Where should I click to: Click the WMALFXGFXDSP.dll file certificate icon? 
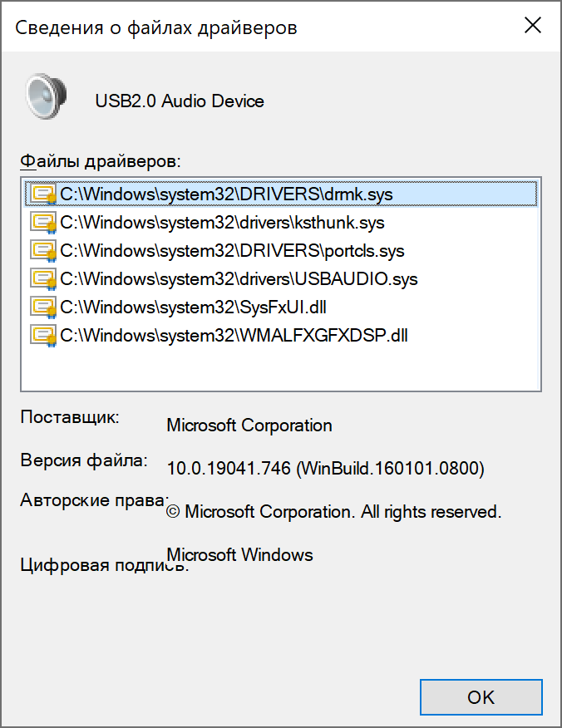click(43, 336)
